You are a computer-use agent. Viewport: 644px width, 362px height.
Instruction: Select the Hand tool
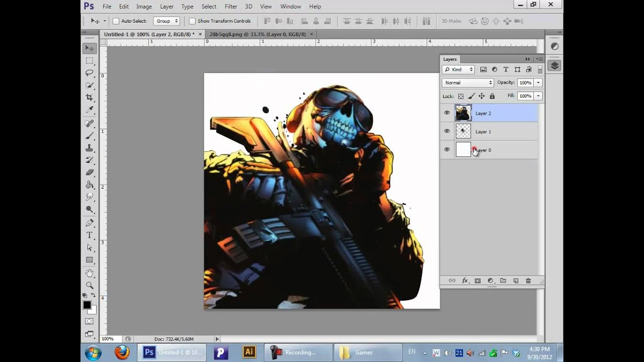pos(90,273)
